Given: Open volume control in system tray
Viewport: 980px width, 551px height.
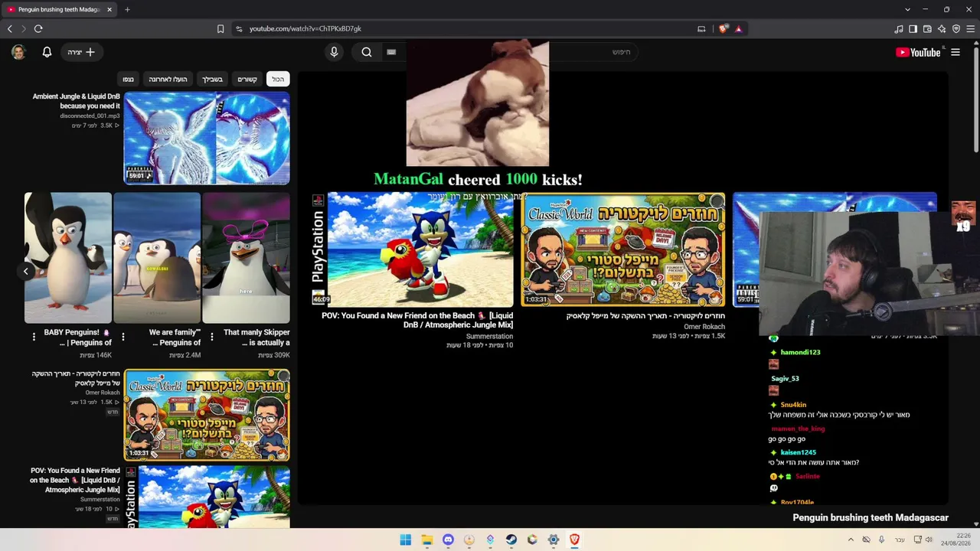Looking at the screenshot, I should pos(929,540).
